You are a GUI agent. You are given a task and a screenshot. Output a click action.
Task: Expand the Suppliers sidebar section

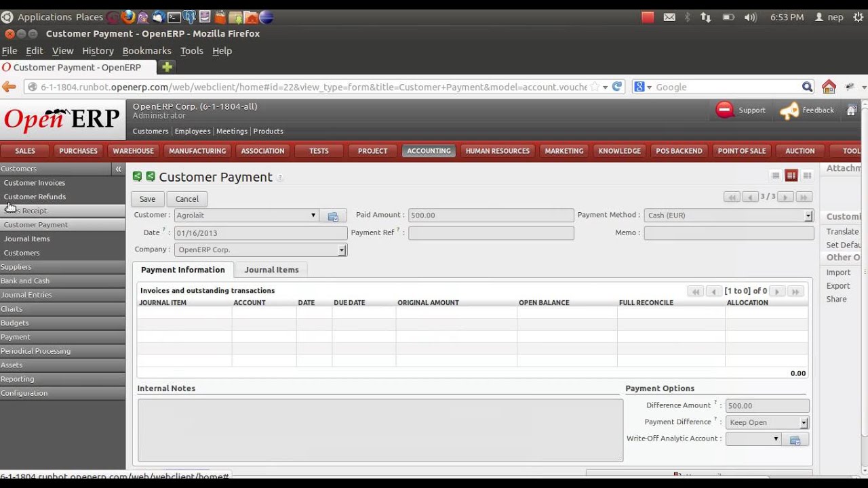coord(62,267)
